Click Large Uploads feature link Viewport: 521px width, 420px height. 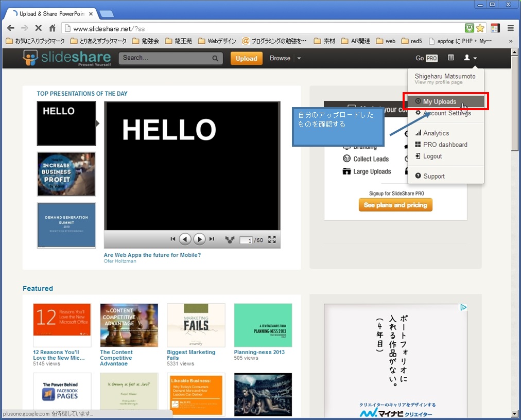pos(367,171)
